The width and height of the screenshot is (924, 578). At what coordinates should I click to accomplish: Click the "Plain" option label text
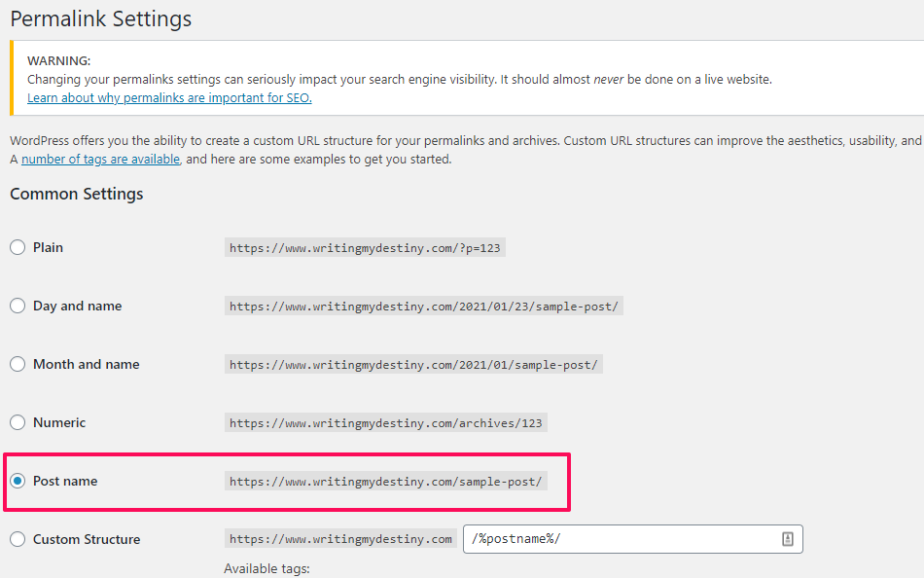48,247
